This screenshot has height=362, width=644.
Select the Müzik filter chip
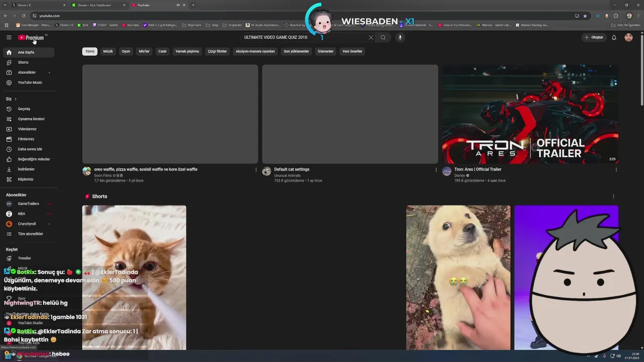(x=108, y=51)
